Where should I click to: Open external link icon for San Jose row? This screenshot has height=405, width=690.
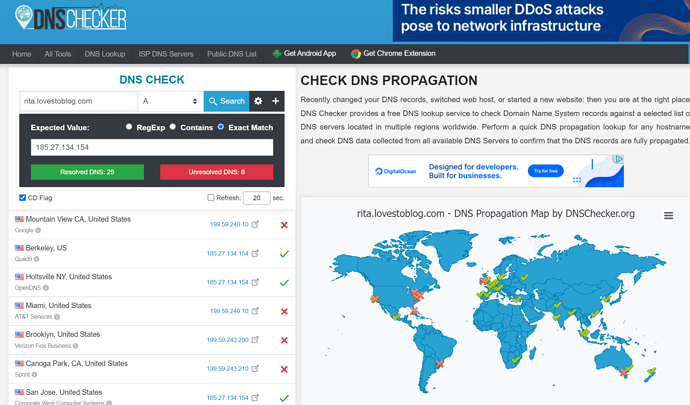click(x=255, y=397)
